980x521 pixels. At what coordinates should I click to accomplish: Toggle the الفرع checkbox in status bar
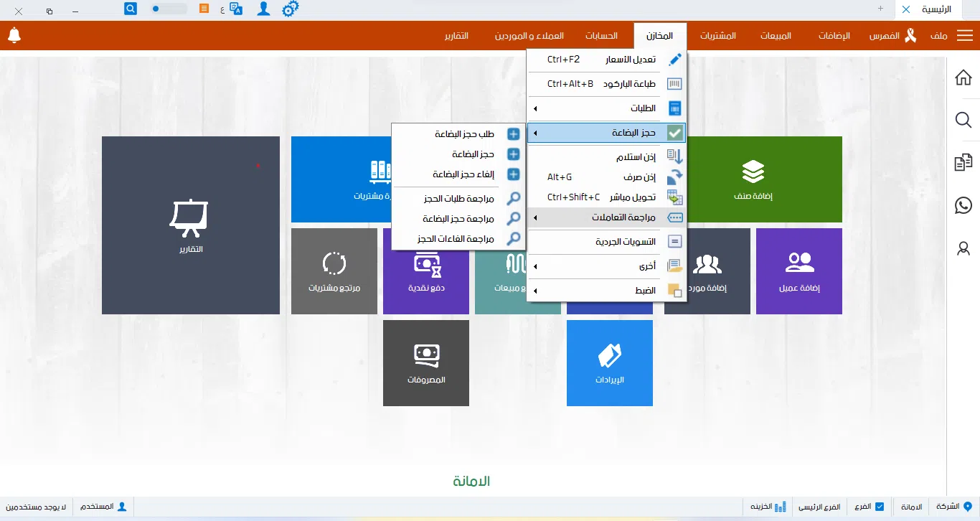coord(880,507)
